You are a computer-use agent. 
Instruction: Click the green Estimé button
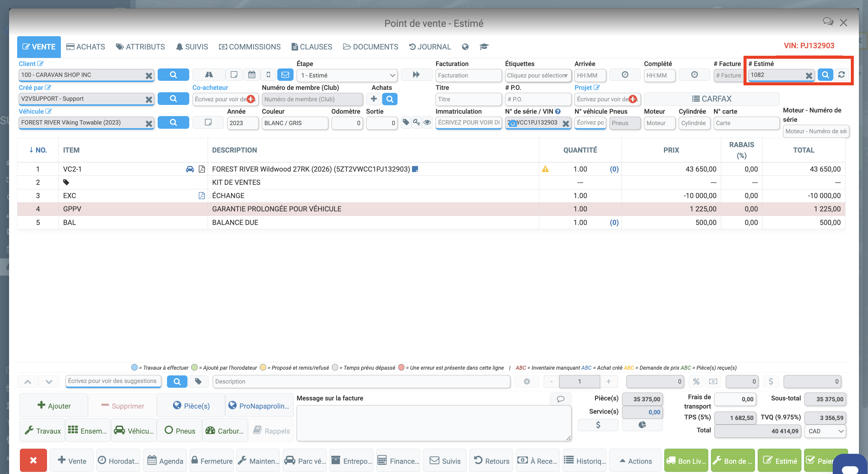coord(779,461)
